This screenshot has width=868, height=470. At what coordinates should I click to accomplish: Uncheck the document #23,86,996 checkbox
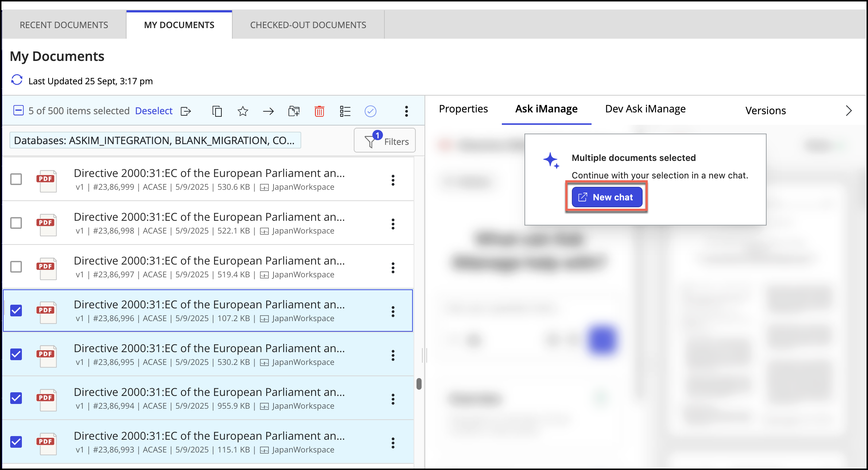tap(16, 311)
